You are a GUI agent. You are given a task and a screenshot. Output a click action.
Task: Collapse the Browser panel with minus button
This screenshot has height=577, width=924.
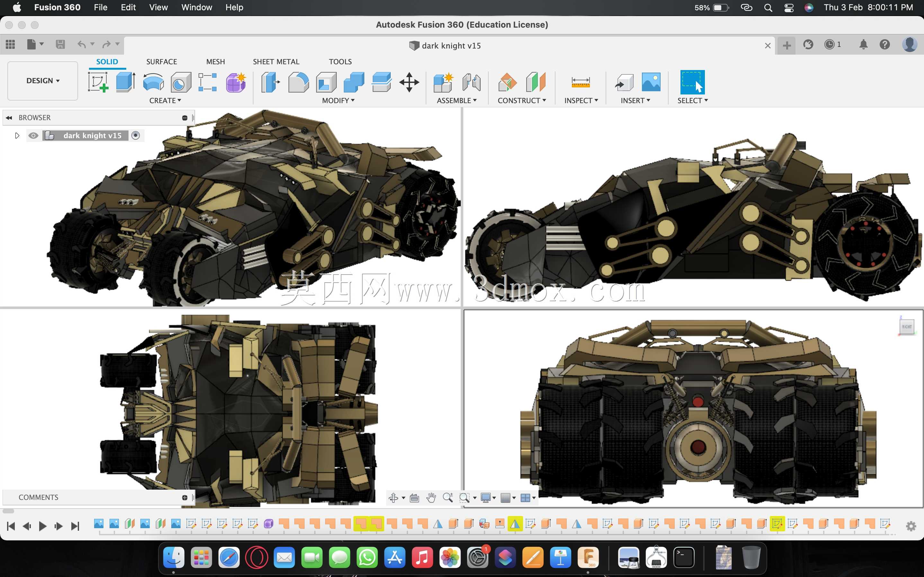(185, 118)
